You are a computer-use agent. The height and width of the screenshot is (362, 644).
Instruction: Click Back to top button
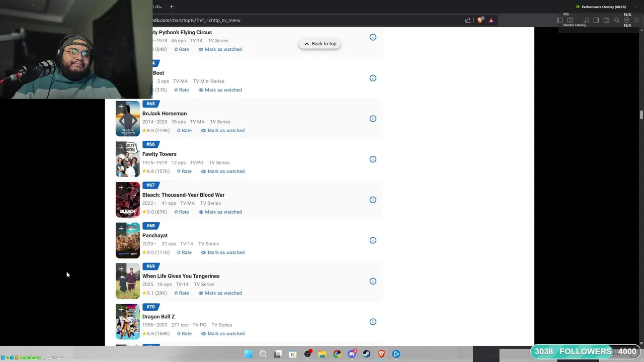click(x=320, y=44)
